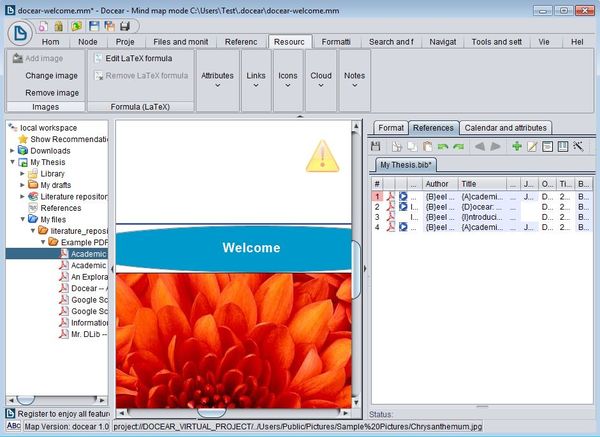Open the Cloud dropdown in ribbon
Viewport: 600px width, 437px height.
[x=321, y=80]
